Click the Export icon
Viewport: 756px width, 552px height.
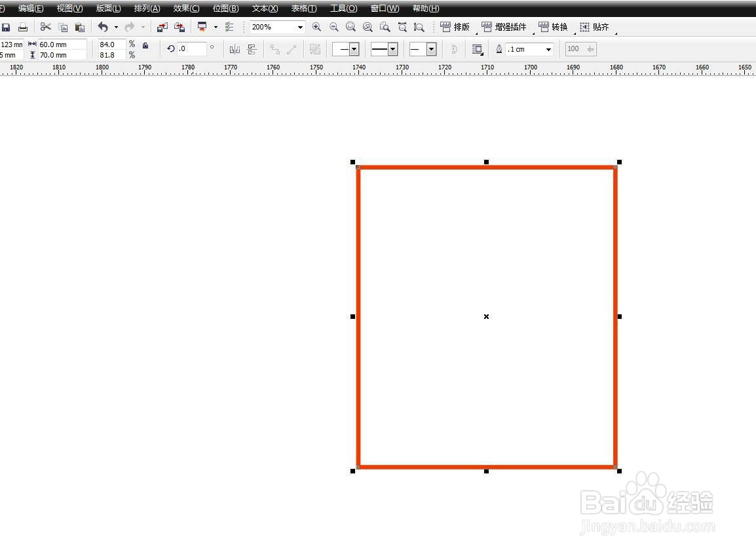(x=180, y=28)
